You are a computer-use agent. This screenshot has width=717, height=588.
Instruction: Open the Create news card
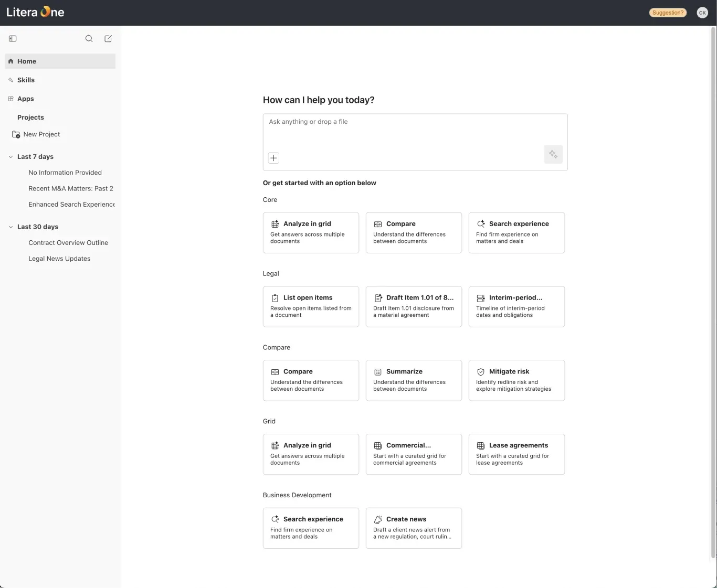coord(414,528)
